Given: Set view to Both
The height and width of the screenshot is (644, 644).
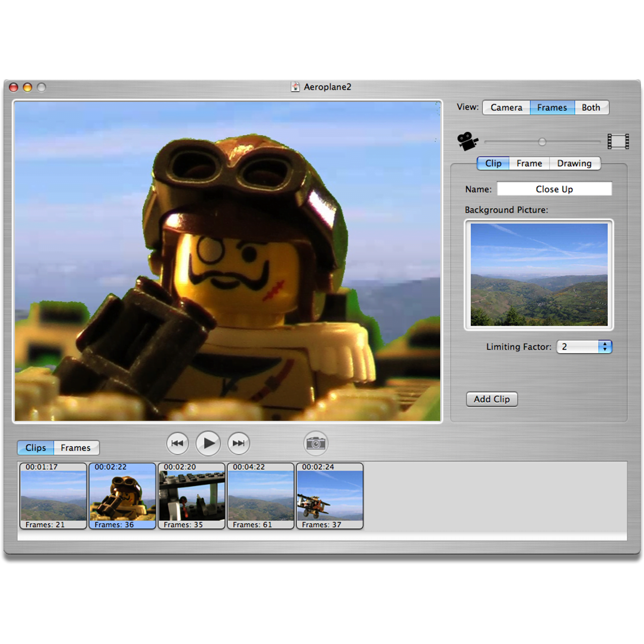Looking at the screenshot, I should click(x=591, y=108).
